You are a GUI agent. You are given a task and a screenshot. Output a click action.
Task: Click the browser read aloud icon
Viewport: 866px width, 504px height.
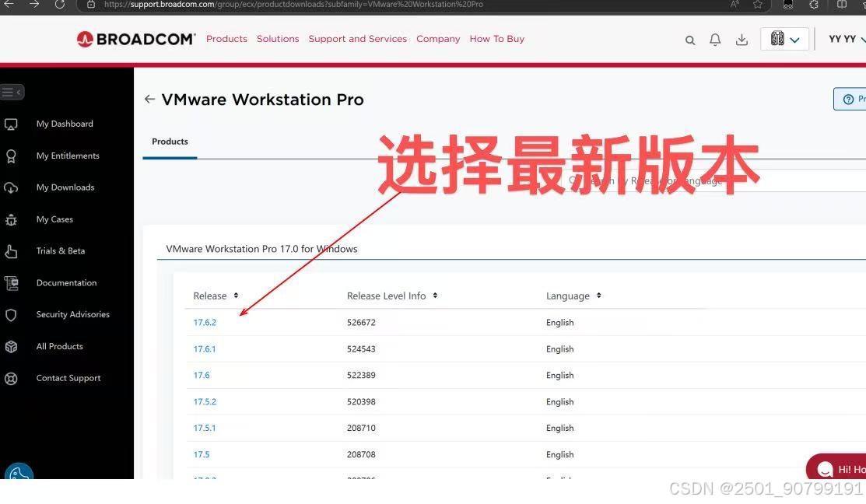734,5
